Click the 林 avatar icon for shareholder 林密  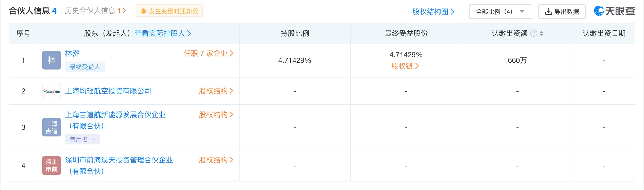point(51,60)
